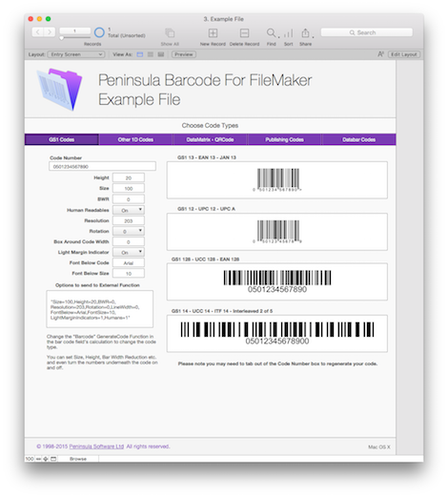The width and height of the screenshot is (448, 497).
Task: Click the GS1 12 UPC A barcode image
Action: click(x=277, y=232)
